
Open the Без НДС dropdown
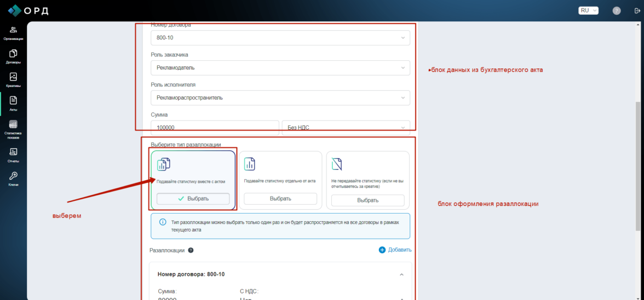(346, 128)
